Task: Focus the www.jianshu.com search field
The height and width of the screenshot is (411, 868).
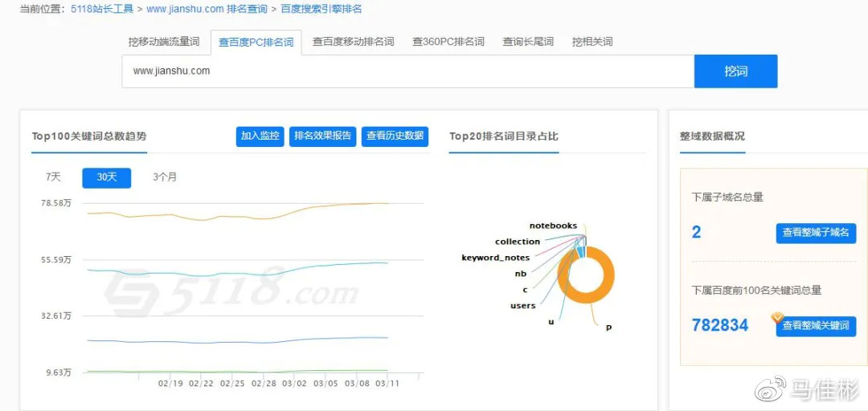Action: tap(408, 71)
